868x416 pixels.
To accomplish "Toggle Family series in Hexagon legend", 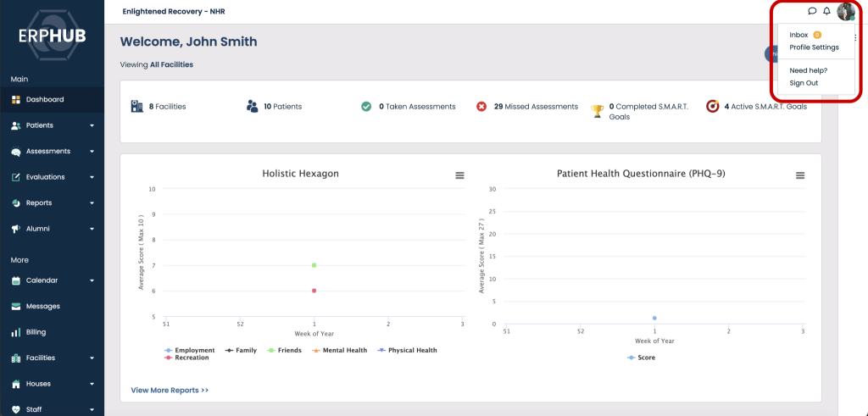I will click(x=241, y=350).
